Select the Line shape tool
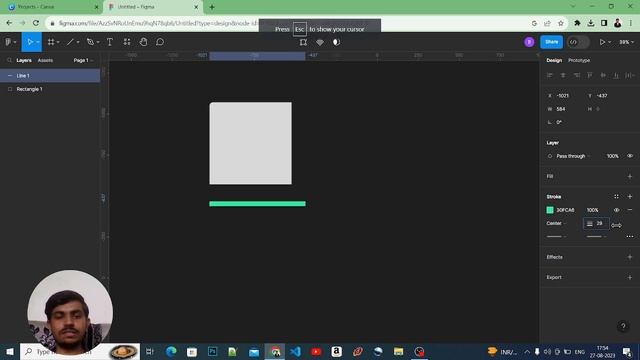This screenshot has width=640, height=360. tap(70, 42)
